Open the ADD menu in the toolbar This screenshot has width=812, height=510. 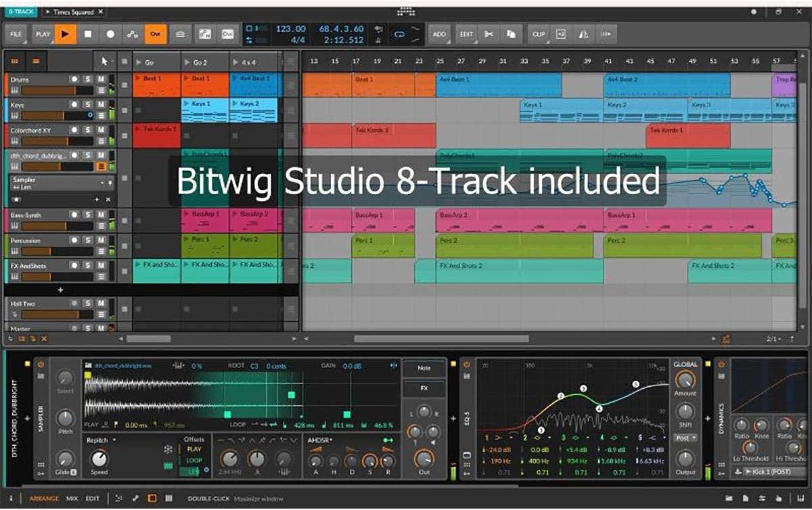439,34
